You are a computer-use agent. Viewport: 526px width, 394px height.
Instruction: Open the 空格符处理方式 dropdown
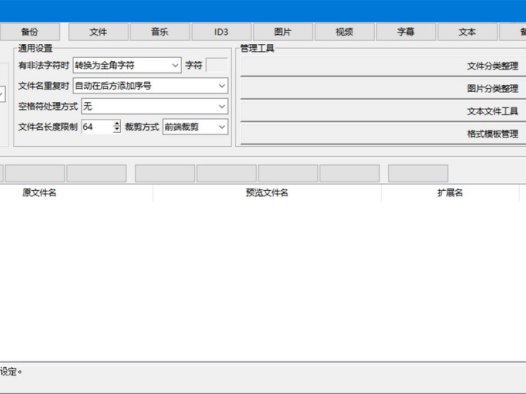click(x=155, y=106)
